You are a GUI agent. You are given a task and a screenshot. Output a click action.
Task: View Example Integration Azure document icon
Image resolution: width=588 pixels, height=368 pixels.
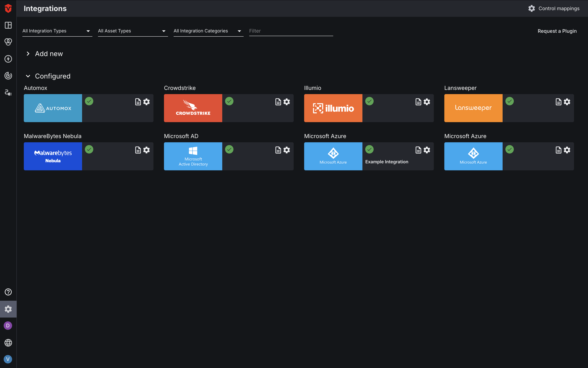pos(418,150)
